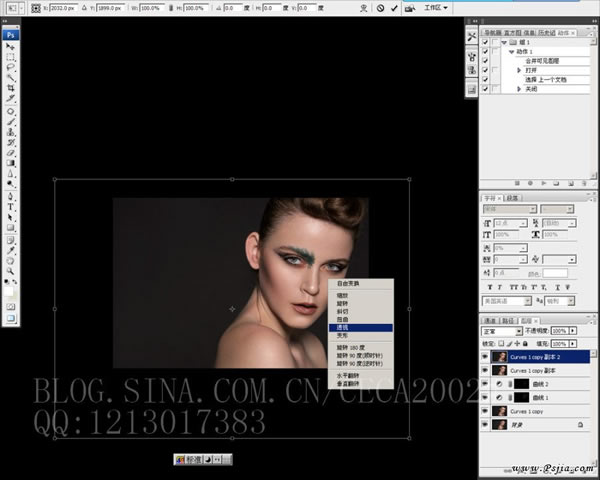Commit the transform with the checkmark icon

pyautogui.click(x=394, y=8)
